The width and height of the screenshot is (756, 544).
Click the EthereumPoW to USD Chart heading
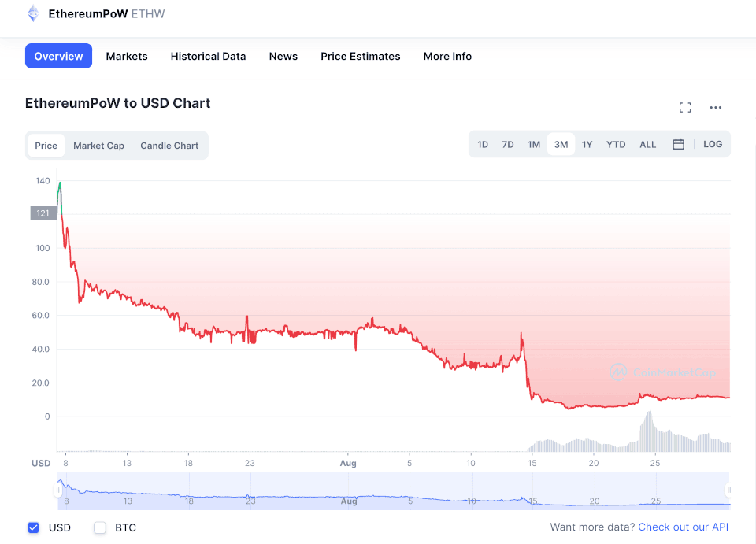coord(117,103)
